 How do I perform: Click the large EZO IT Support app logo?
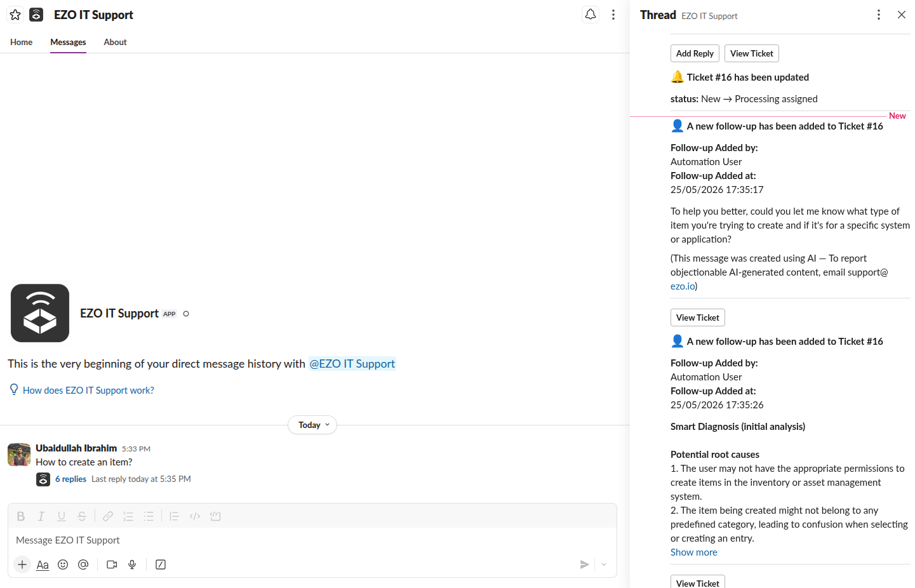(40, 313)
